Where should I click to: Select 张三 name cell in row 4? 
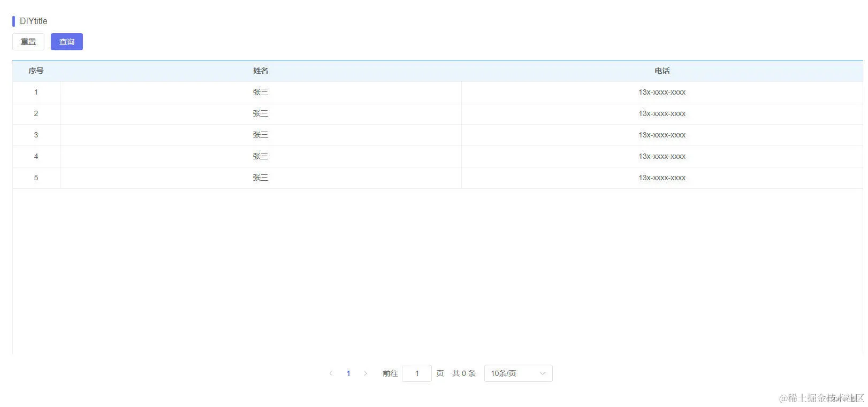point(261,156)
